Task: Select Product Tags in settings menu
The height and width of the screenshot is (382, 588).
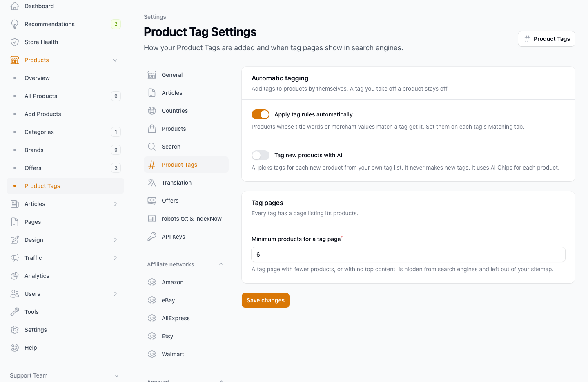Action: (186, 165)
